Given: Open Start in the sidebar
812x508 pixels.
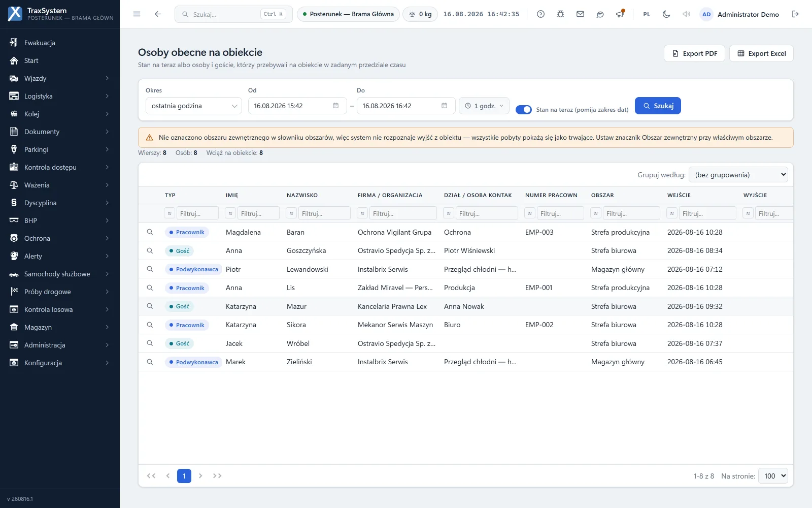Looking at the screenshot, I should coord(60,60).
